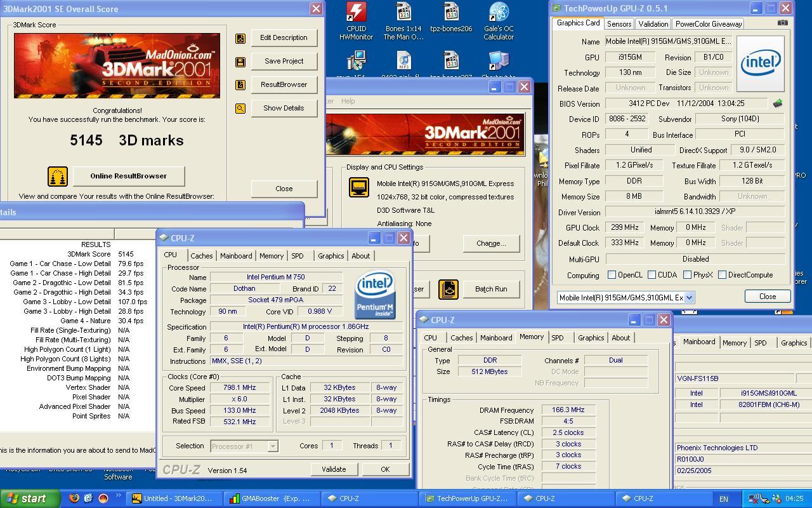Click the Edit Description button
The width and height of the screenshot is (812, 508).
284,37
